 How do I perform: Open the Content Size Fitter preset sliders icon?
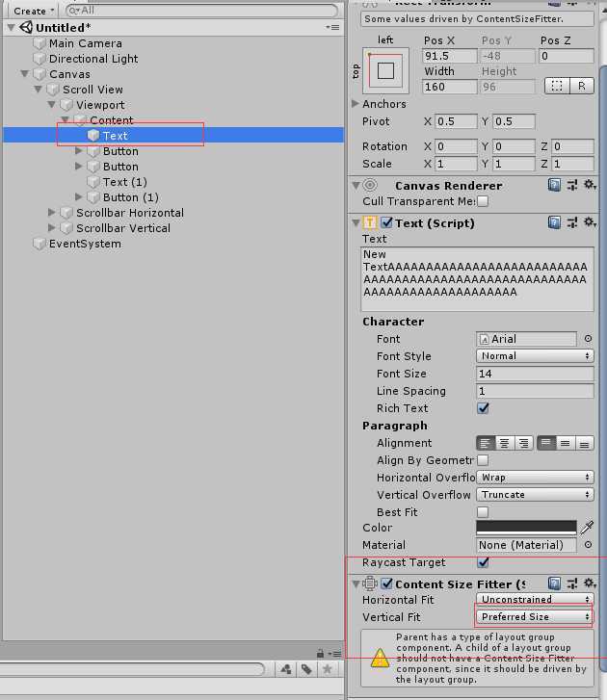(x=572, y=583)
